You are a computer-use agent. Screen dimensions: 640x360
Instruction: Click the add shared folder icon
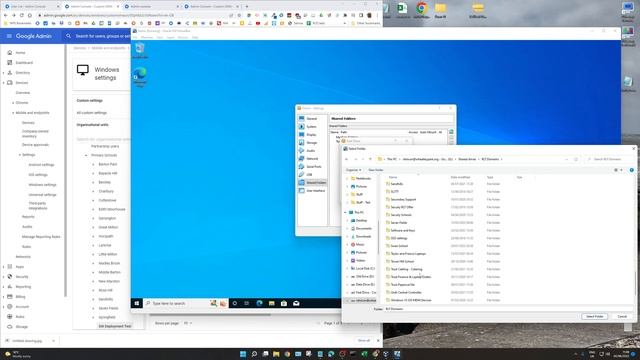coord(451,132)
